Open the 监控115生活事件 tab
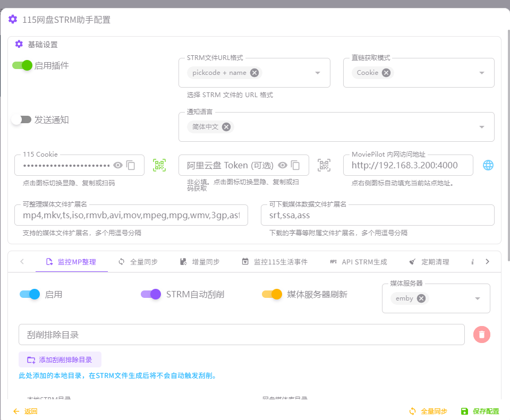The height and width of the screenshot is (420, 510). click(275, 262)
